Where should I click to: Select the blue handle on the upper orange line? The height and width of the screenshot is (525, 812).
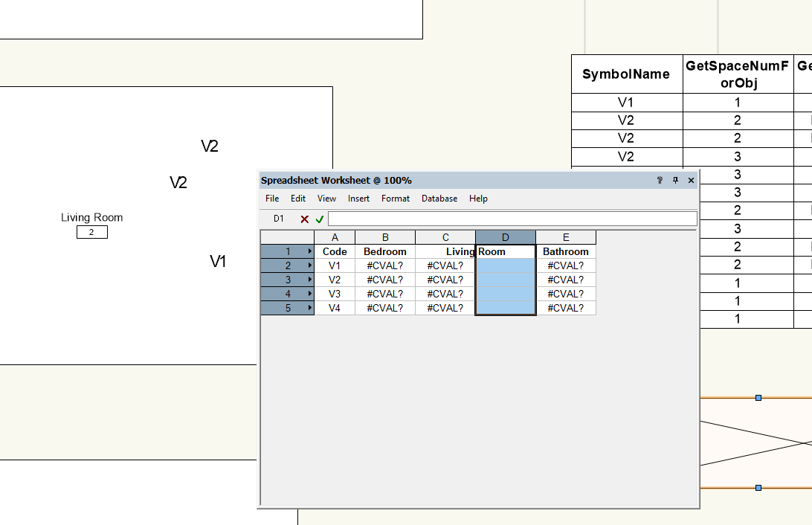(x=758, y=398)
